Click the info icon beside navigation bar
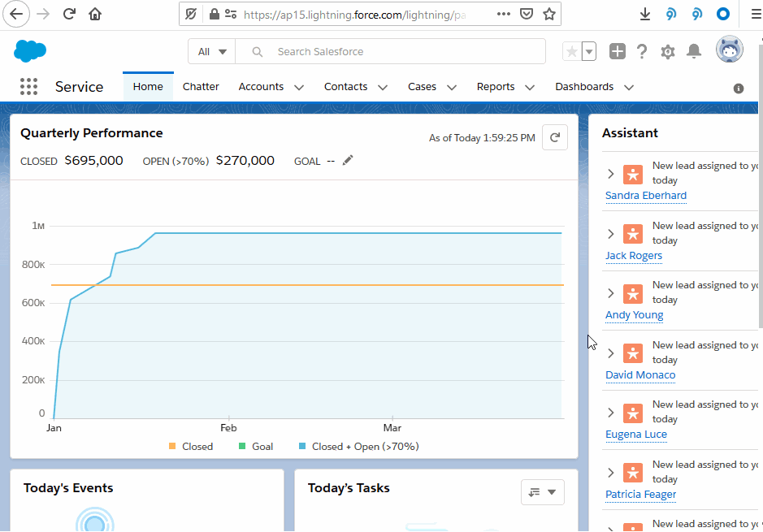Image resolution: width=763 pixels, height=532 pixels. pyautogui.click(x=738, y=89)
